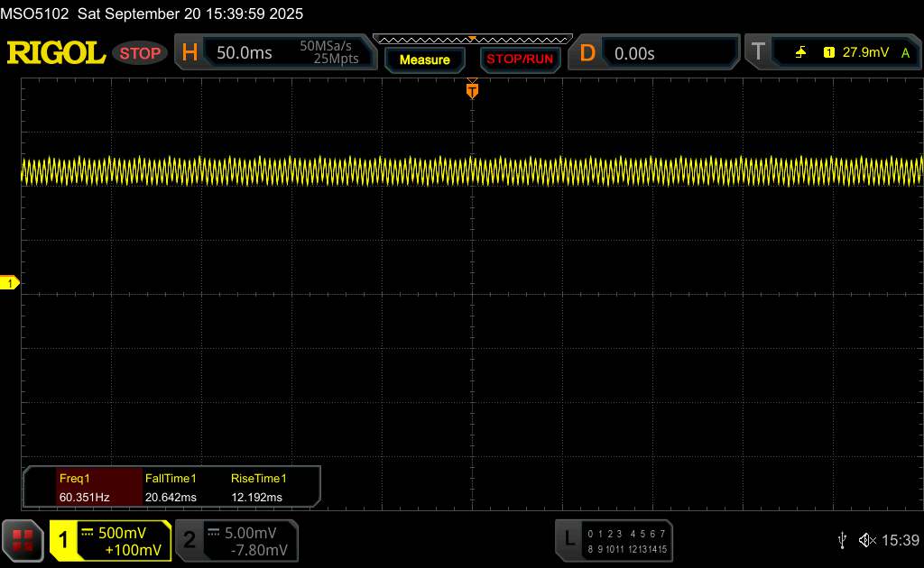Toggle the muted speaker sound icon

click(x=867, y=540)
